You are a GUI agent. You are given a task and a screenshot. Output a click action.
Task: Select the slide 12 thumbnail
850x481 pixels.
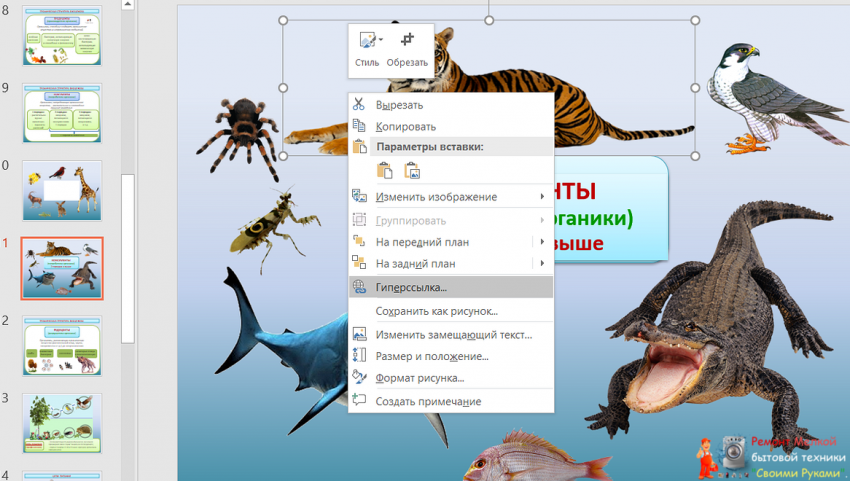62,345
